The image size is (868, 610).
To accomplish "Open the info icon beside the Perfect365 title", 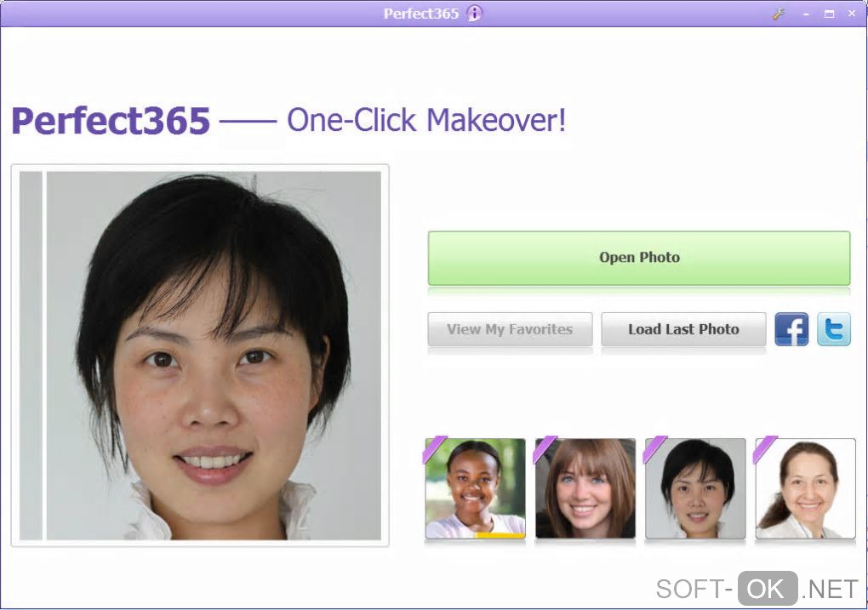I will (x=474, y=14).
